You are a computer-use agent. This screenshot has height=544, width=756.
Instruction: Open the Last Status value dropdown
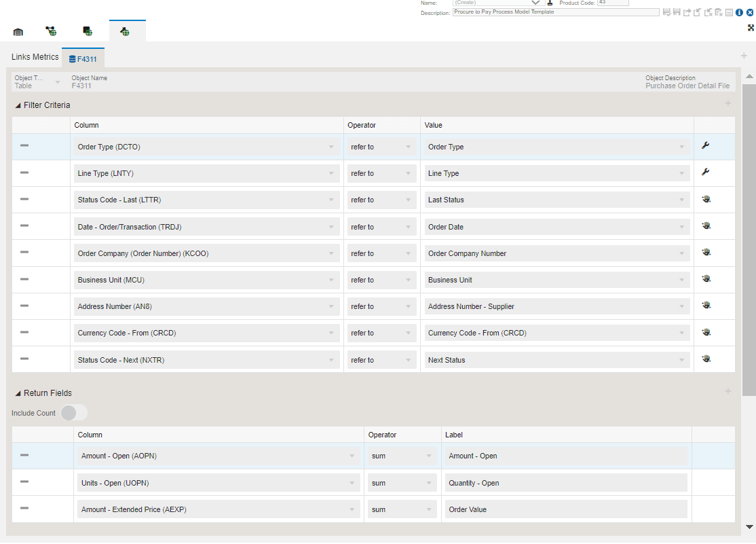[x=557, y=200]
